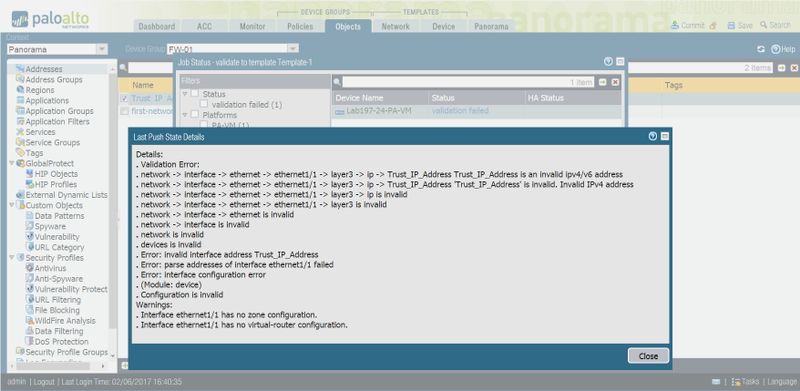This screenshot has height=391, width=800.
Task: Select the Regions globe icon
Action: [20, 90]
